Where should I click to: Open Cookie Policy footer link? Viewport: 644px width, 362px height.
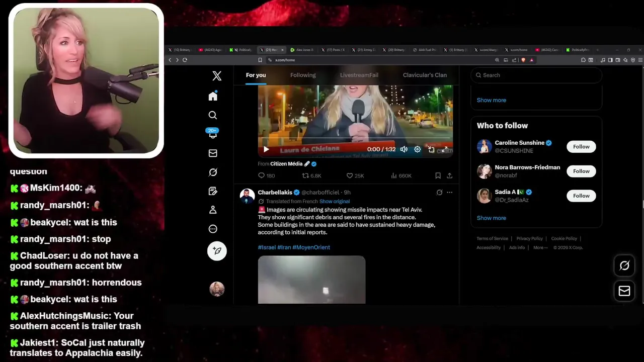point(564,238)
